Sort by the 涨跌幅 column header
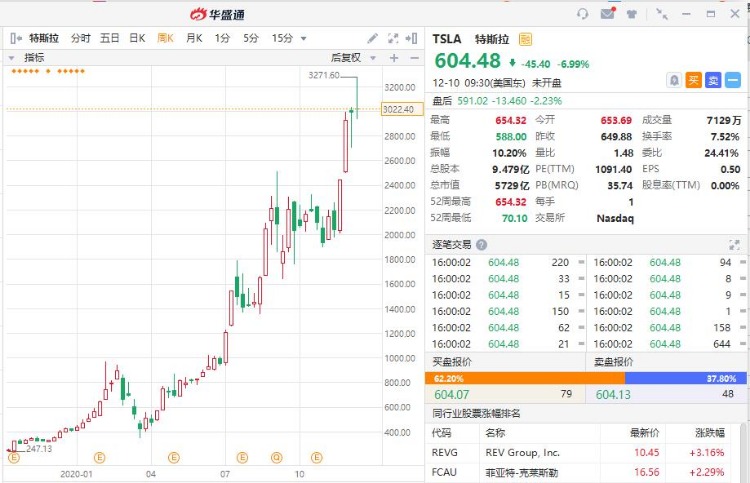 click(x=710, y=433)
